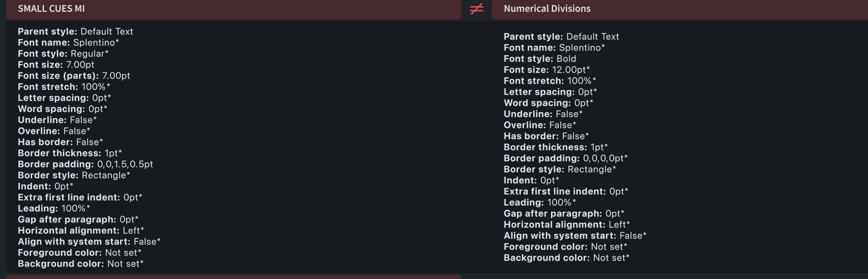Click Underline False in SMALL CUES MI

57,120
